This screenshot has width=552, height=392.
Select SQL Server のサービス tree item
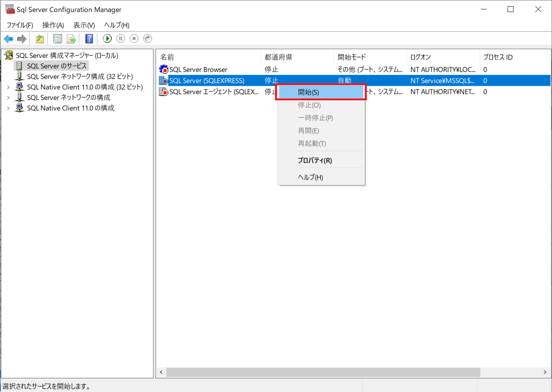click(57, 66)
